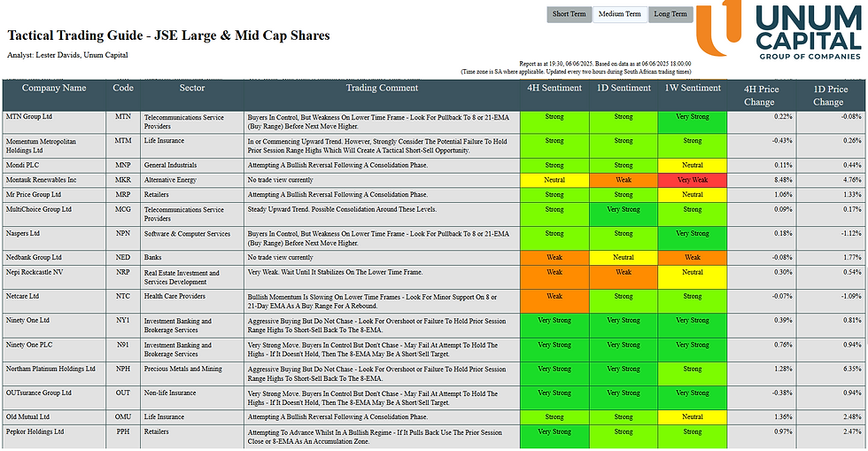Click the Unum Capital logo

click(x=779, y=29)
